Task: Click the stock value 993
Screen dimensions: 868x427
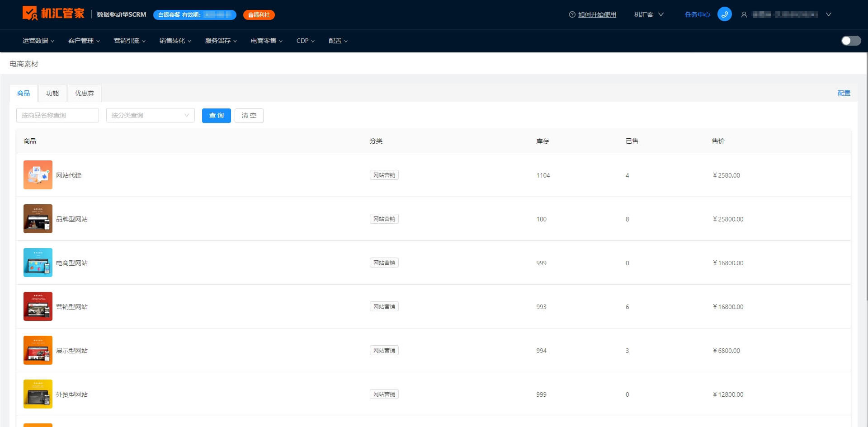Action: pyautogui.click(x=541, y=307)
